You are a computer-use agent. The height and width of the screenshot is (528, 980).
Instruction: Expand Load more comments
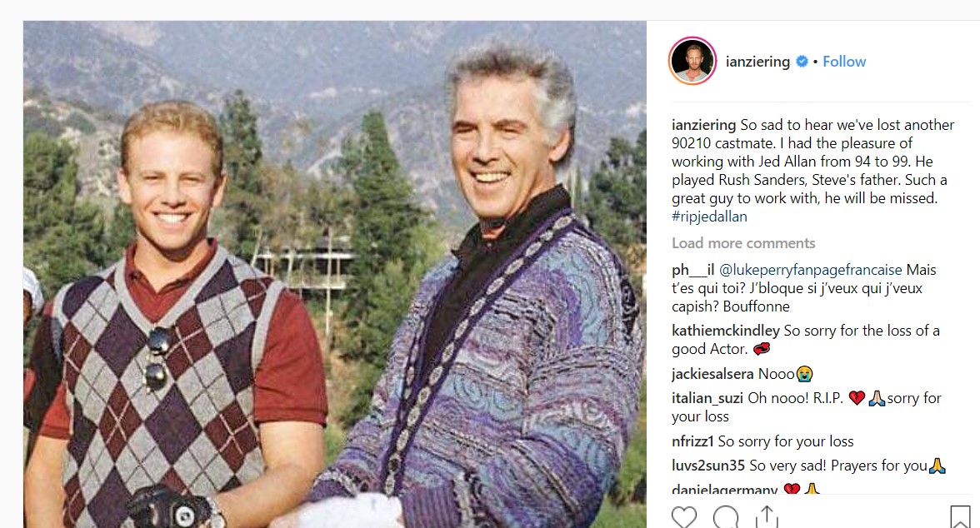pyautogui.click(x=743, y=243)
